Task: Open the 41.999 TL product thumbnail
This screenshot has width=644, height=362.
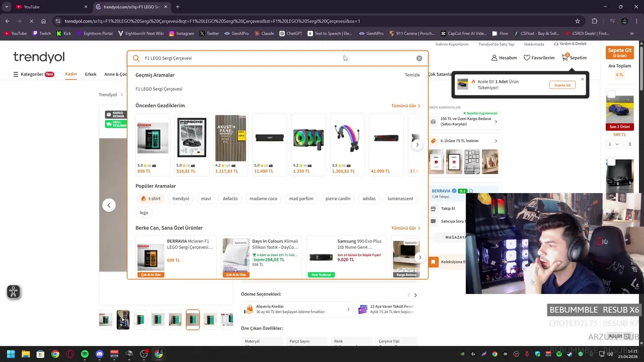Action: (x=386, y=144)
